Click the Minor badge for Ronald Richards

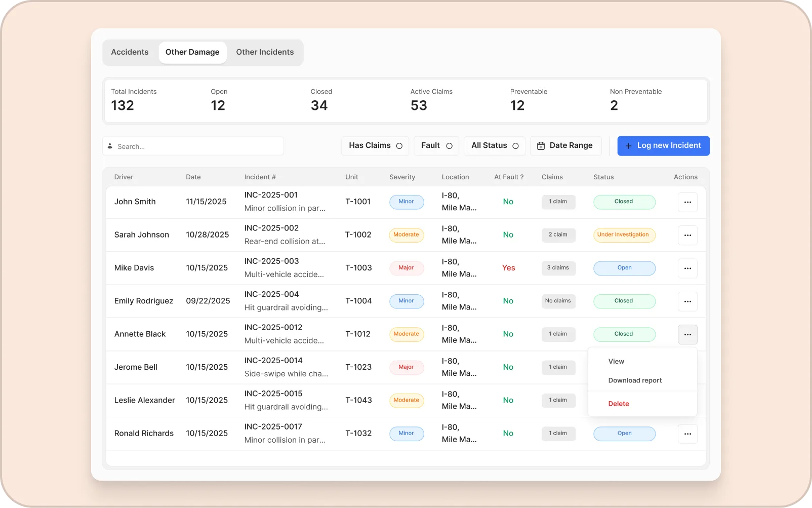407,434
